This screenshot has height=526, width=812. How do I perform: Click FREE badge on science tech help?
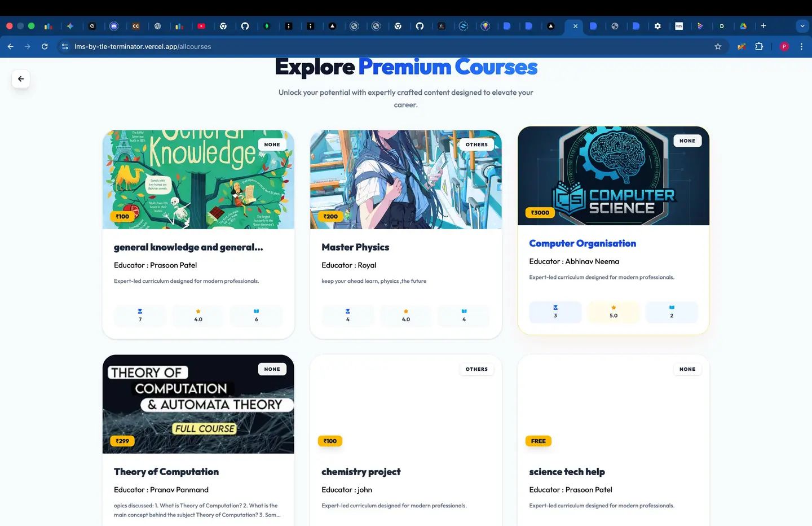(539, 441)
